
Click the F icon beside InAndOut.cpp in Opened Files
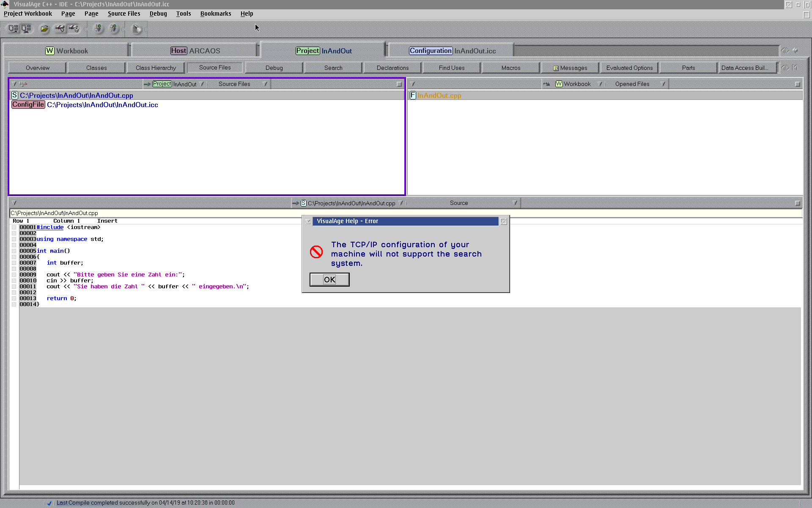point(413,95)
